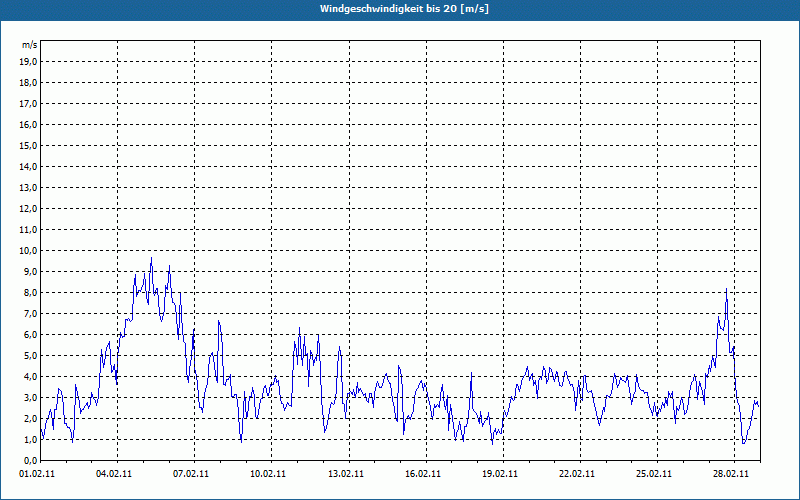
Task: Click the 6,0 y-axis label
Action: (31, 334)
